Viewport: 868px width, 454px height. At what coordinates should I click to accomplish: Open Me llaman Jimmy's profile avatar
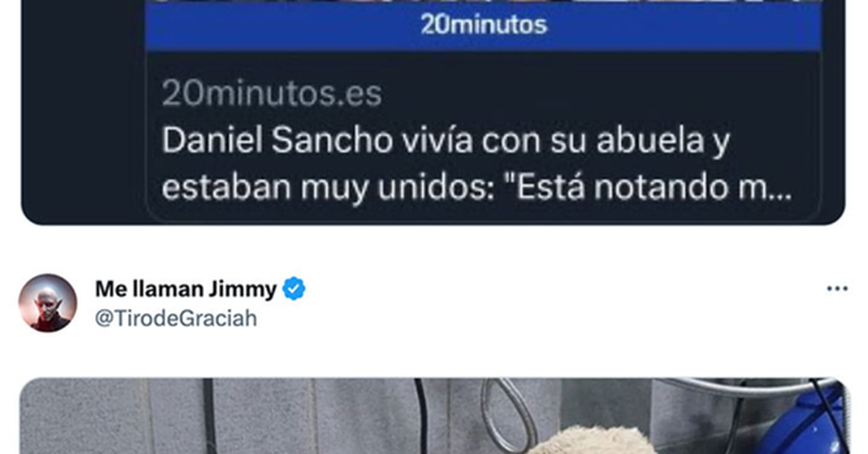click(x=48, y=303)
